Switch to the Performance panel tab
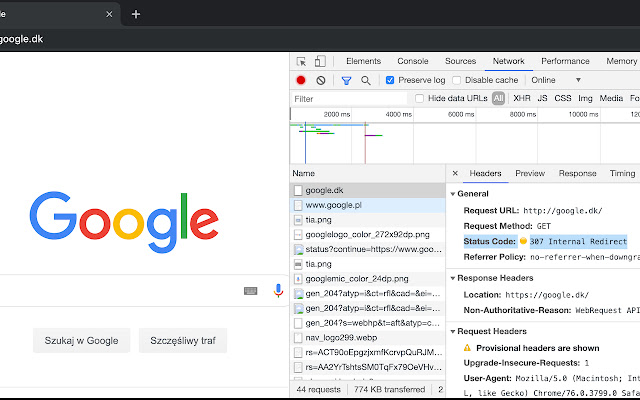 [x=565, y=61]
